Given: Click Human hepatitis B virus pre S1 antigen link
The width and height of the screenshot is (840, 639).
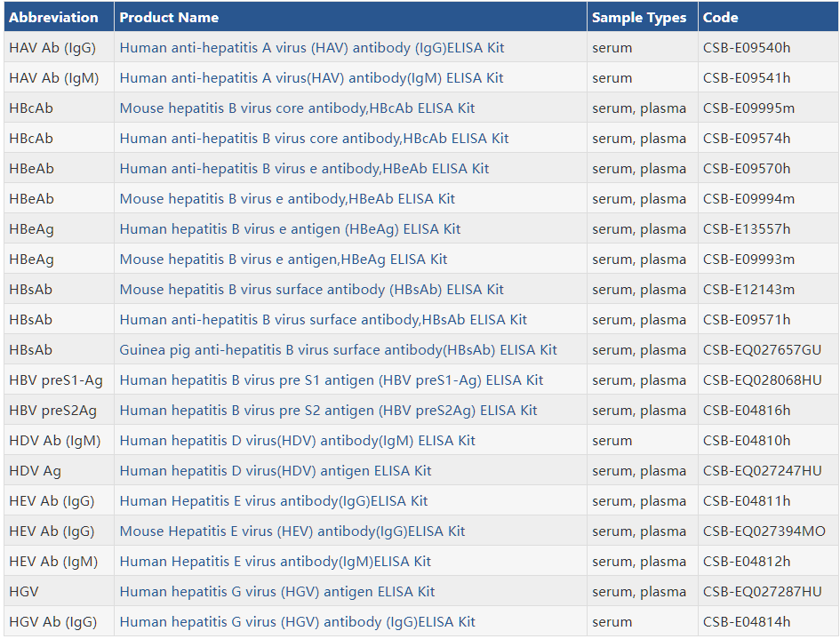Looking at the screenshot, I should click(331, 380).
